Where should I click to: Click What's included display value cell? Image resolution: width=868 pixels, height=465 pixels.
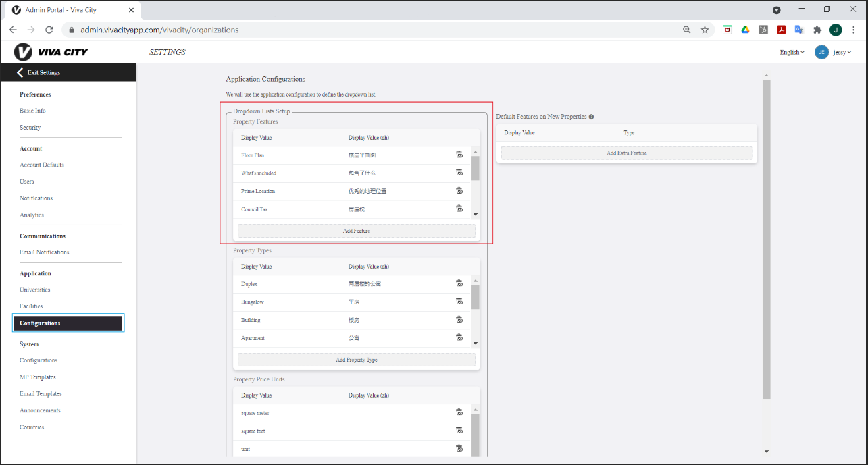259,173
